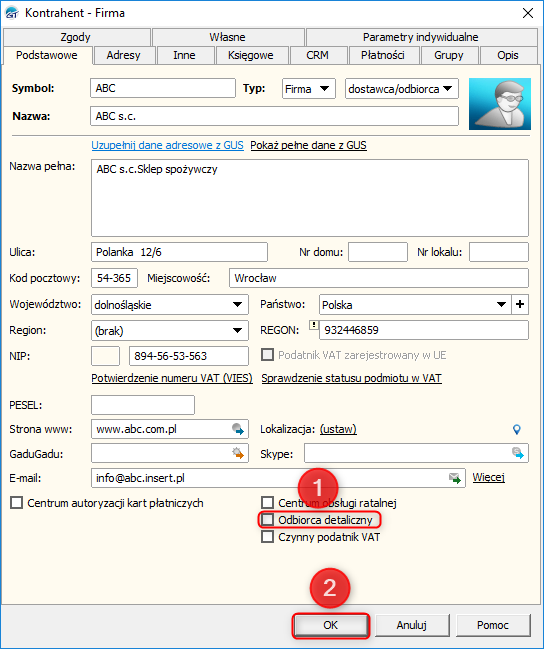Toggle Centrum autoryzacji kart płatniczych checkbox

(17, 503)
